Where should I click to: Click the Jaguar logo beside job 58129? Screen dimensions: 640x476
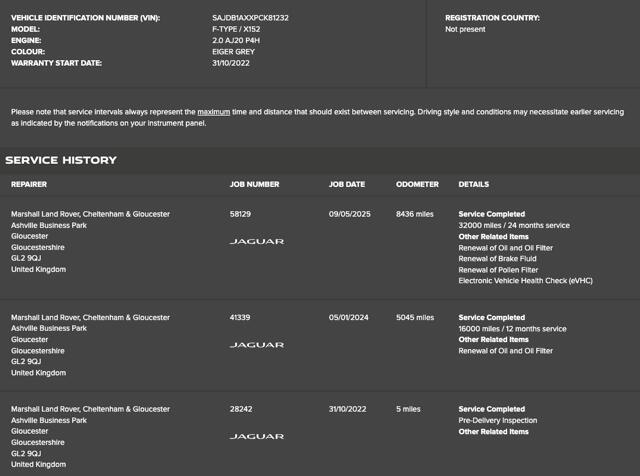tap(257, 241)
